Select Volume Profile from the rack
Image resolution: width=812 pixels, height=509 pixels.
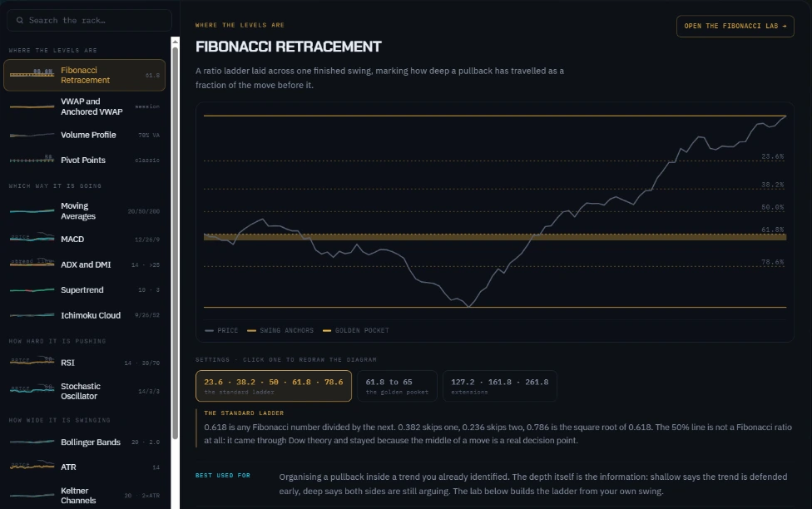84,135
